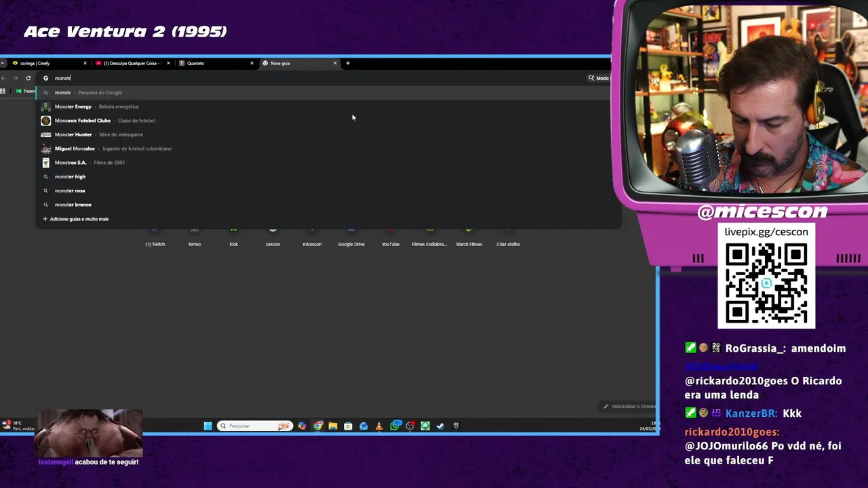Open VLC cone icon in the taskbar
The height and width of the screenshot is (488, 868).
(x=378, y=426)
